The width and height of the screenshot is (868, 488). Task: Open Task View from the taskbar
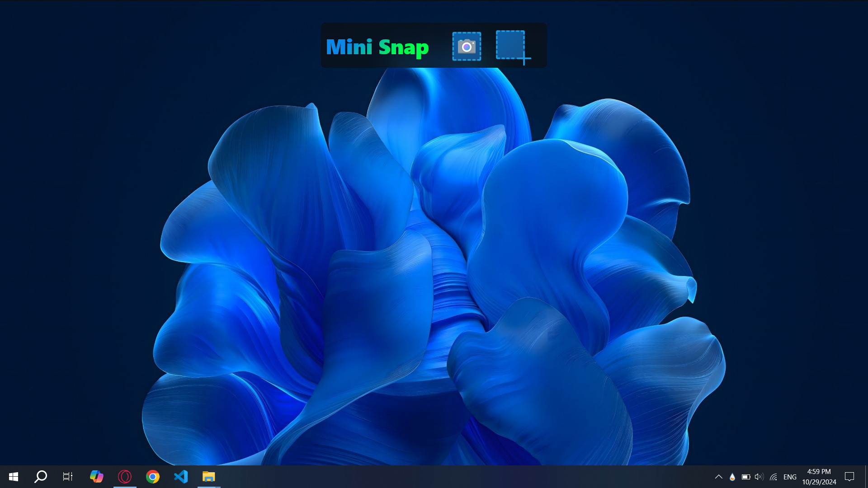(68, 477)
